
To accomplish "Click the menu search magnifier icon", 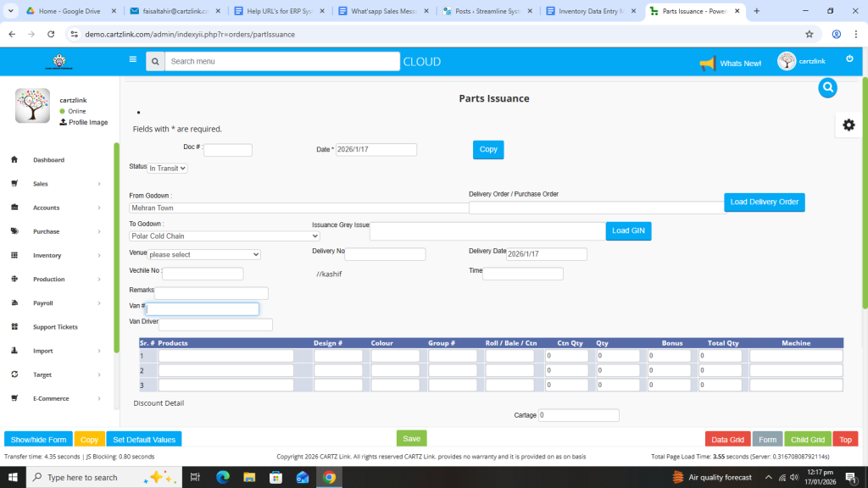I will 154,61.
